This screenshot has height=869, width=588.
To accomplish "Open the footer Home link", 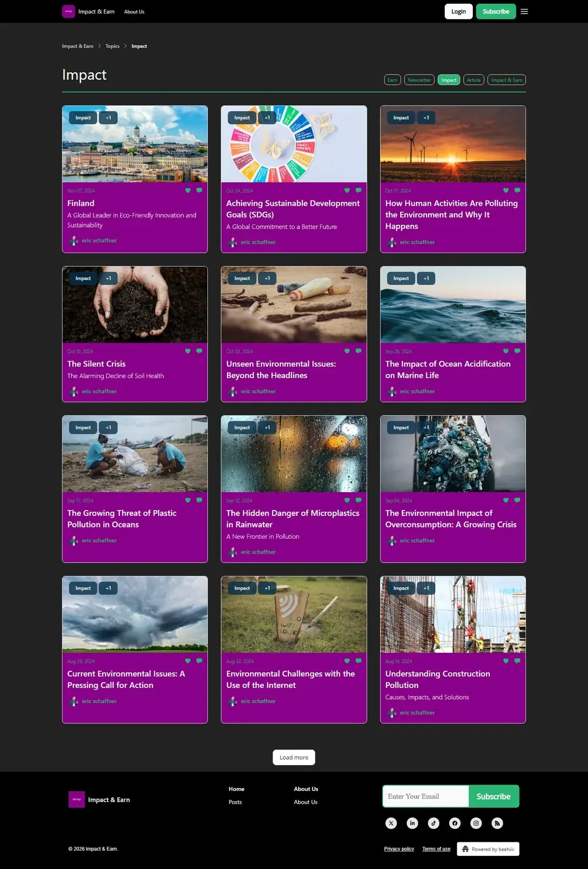I will [236, 789].
